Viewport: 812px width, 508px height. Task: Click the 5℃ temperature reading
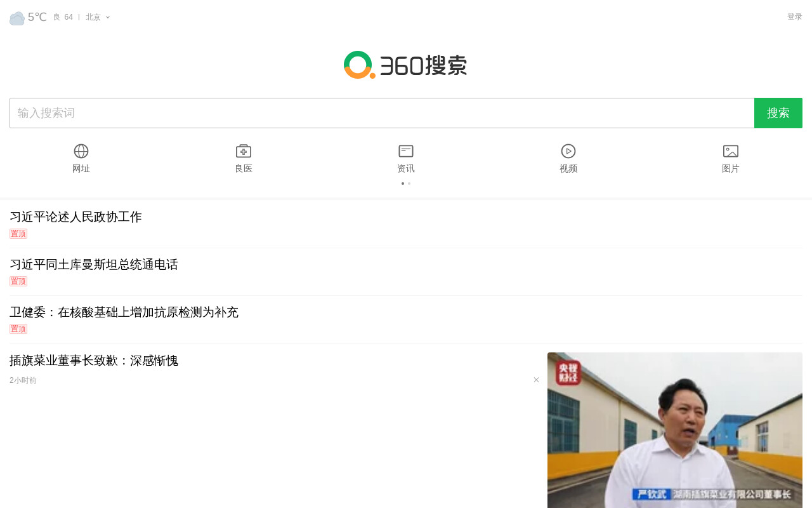pos(37,17)
